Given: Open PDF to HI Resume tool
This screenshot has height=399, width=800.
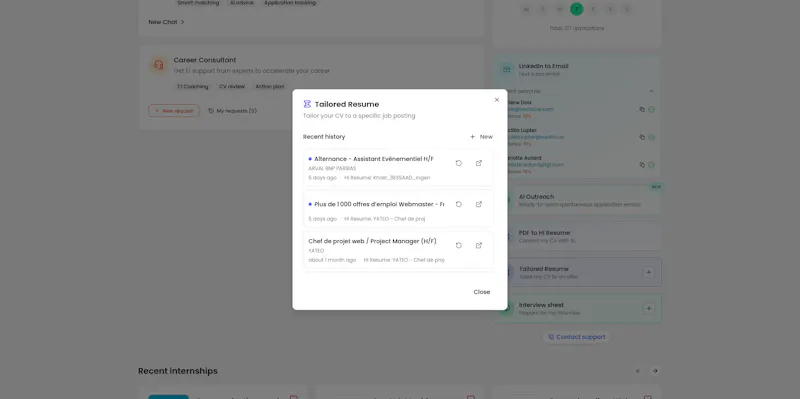Looking at the screenshot, I should [577, 236].
